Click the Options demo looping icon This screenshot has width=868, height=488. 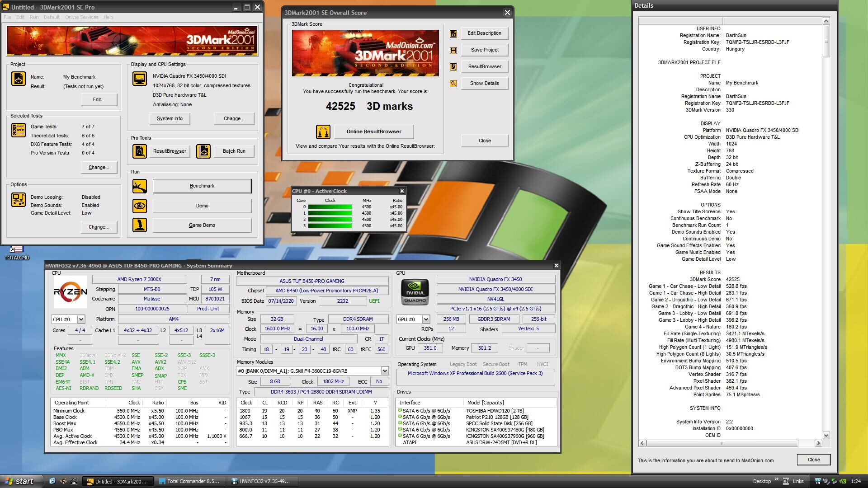[19, 200]
